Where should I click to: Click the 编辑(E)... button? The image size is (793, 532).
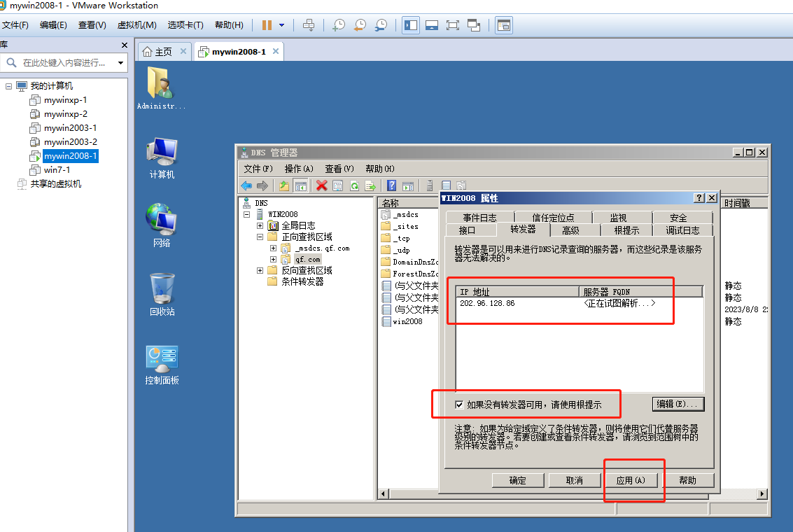point(678,404)
